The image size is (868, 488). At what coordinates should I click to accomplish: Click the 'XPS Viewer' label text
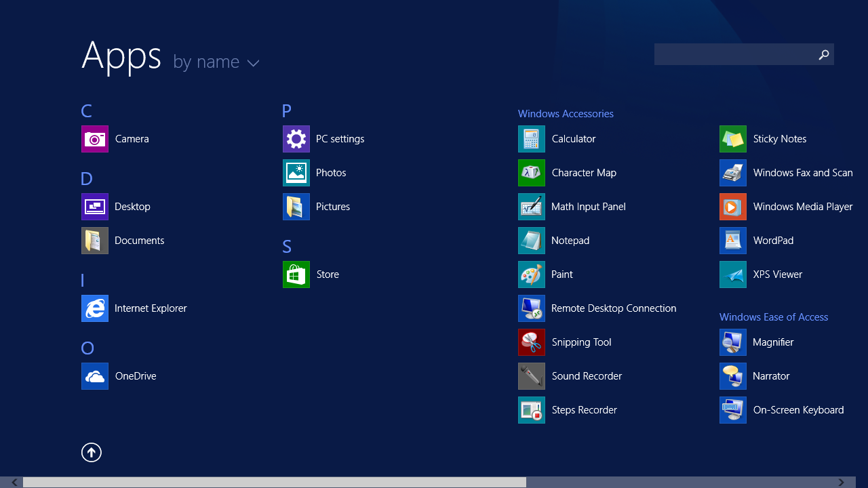point(778,274)
